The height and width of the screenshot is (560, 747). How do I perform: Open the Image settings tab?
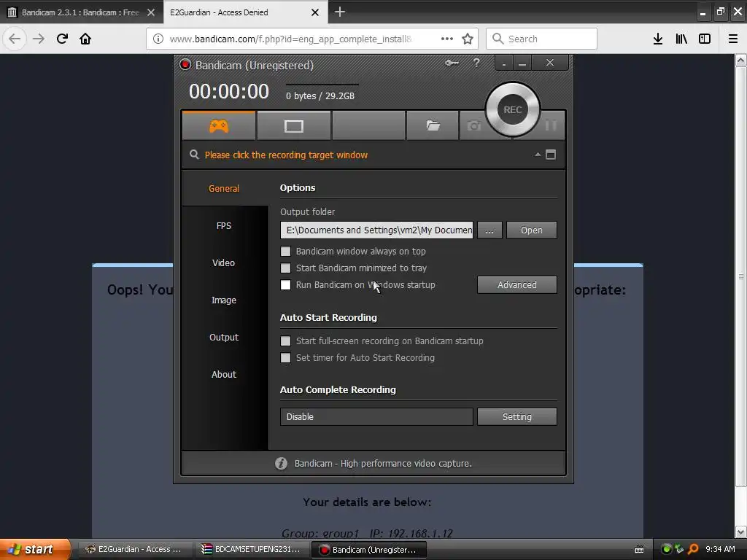click(x=224, y=300)
